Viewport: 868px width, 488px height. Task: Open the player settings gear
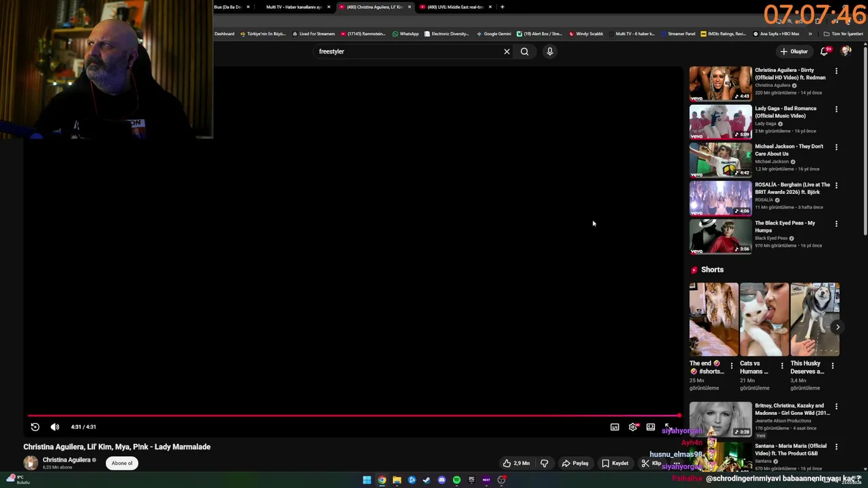point(633,427)
